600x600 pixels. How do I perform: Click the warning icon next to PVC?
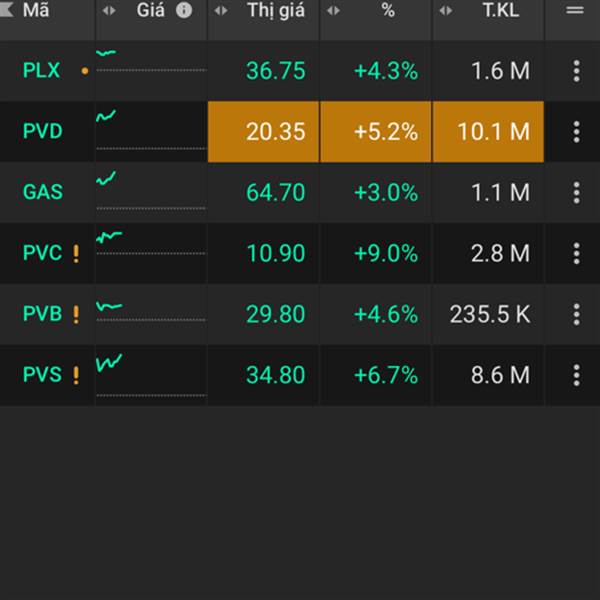click(76, 253)
